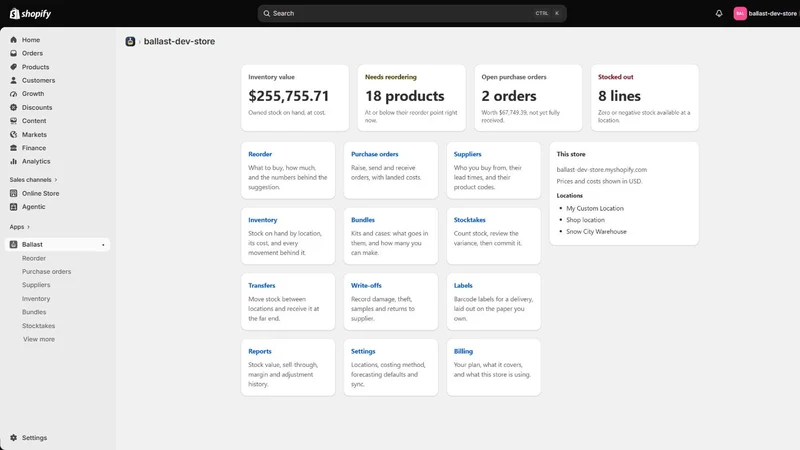Click the Ballast app icon in breadcrumb
This screenshot has height=450, width=800.
pyautogui.click(x=130, y=41)
